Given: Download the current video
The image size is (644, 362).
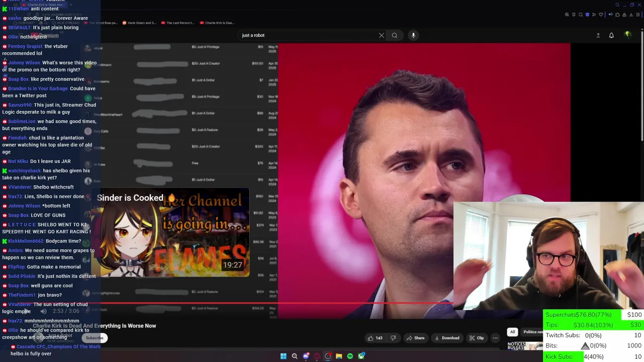Looking at the screenshot, I should pyautogui.click(x=447, y=338).
